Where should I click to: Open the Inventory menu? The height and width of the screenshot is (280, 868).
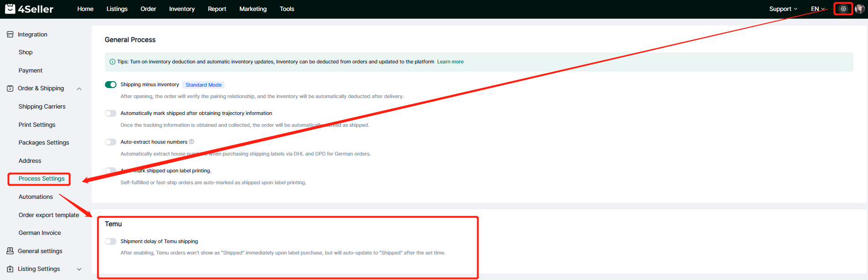(182, 9)
